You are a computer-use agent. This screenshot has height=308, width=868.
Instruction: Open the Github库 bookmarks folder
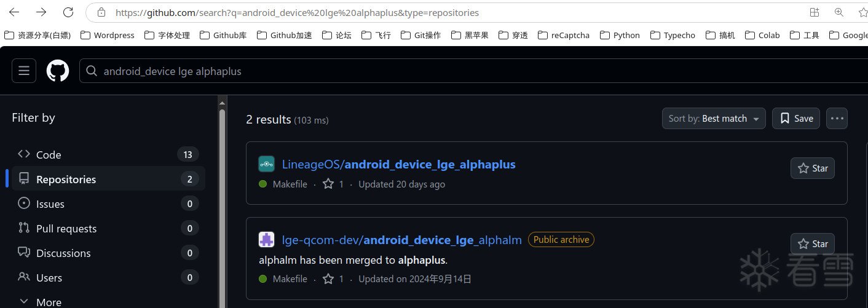(x=223, y=35)
